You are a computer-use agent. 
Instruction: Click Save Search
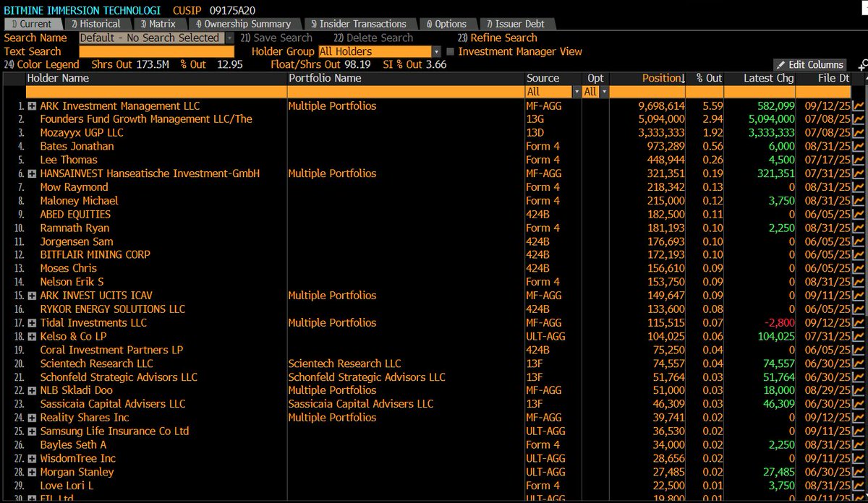pyautogui.click(x=276, y=38)
